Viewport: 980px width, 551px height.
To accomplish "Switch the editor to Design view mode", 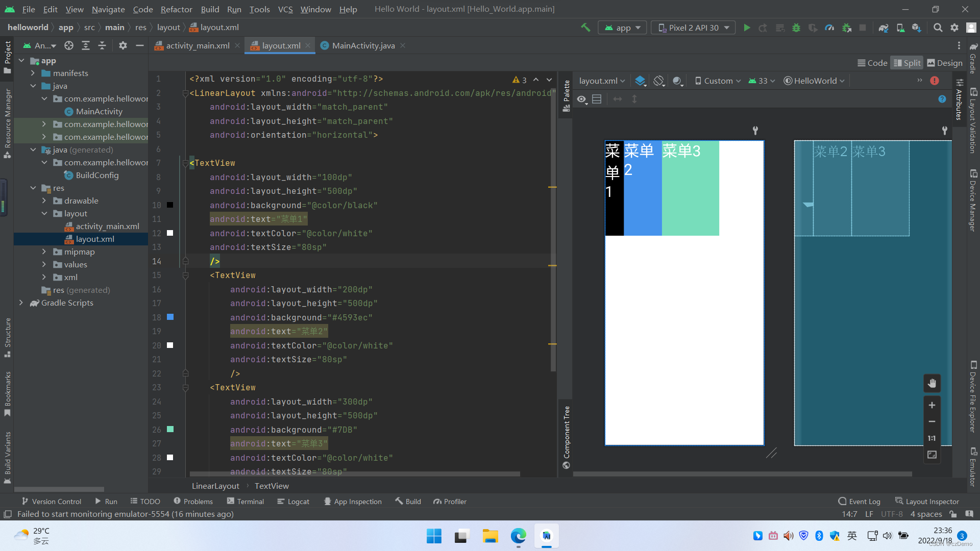I will [945, 63].
